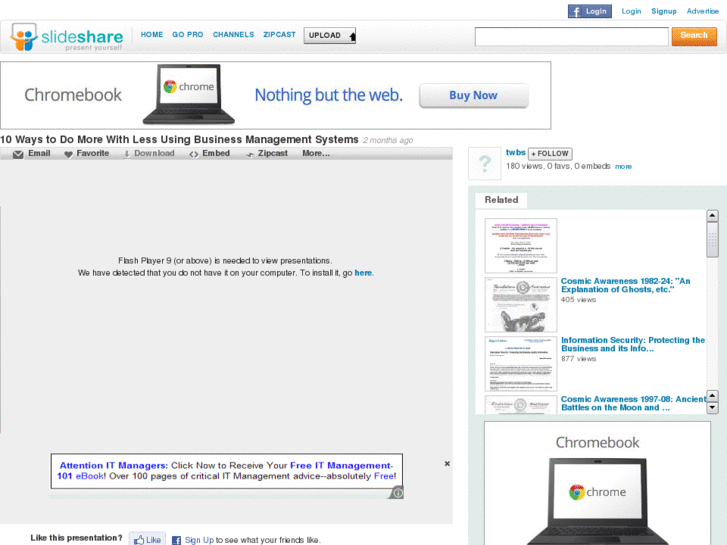Click the Chrome laptop image in top banner
727x545 pixels.
tap(189, 94)
